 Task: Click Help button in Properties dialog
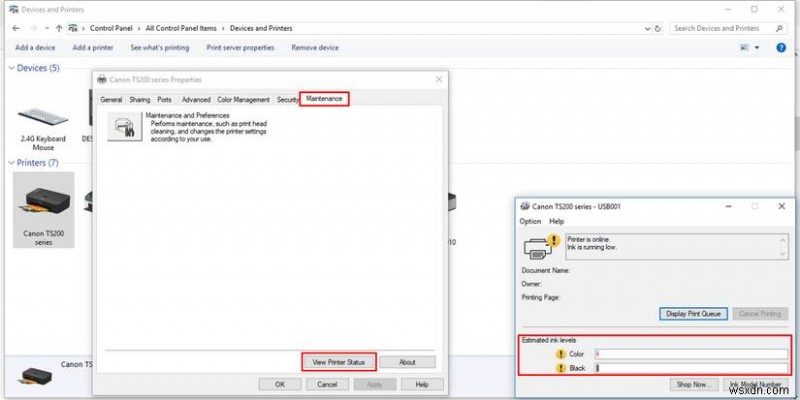click(422, 384)
